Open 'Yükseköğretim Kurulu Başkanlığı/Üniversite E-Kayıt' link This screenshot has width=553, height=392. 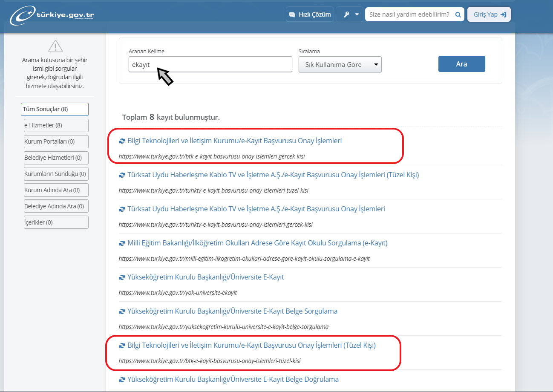point(206,277)
